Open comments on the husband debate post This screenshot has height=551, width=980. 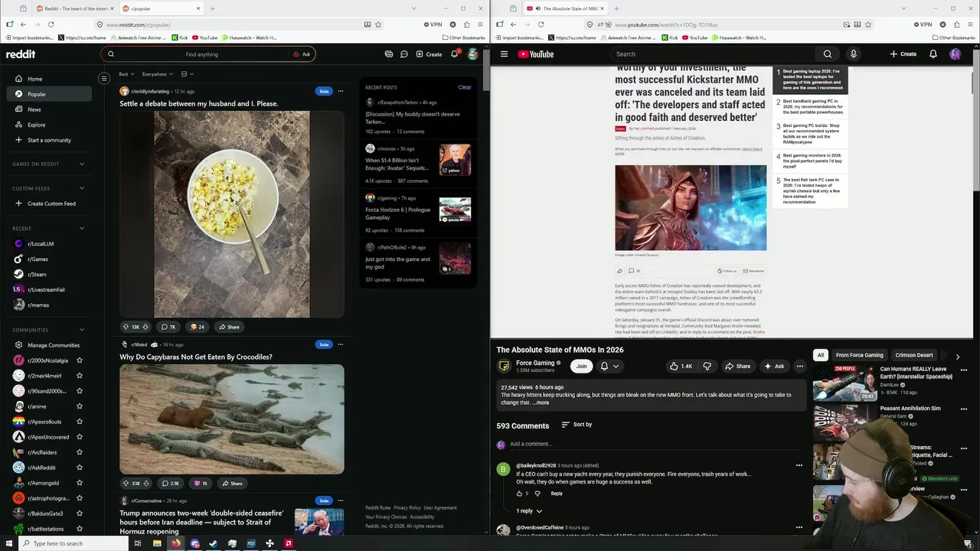coord(168,327)
